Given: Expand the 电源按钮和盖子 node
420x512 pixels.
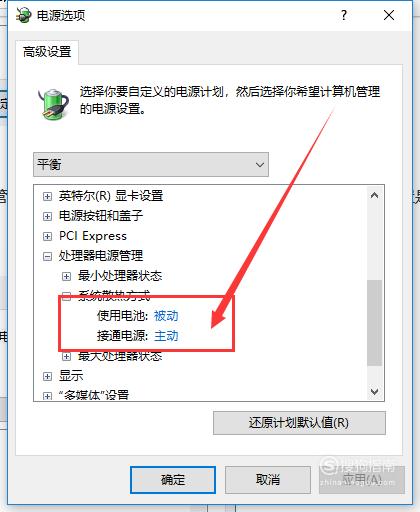Looking at the screenshot, I should click(x=47, y=216).
